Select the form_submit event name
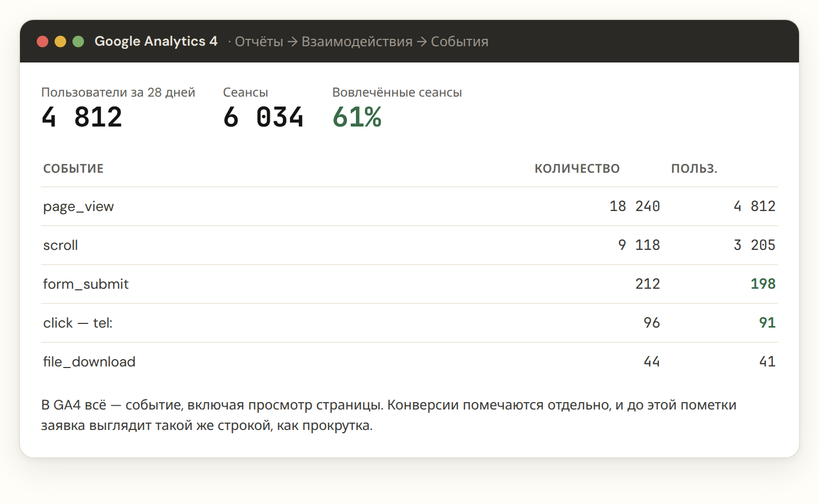 (86, 284)
